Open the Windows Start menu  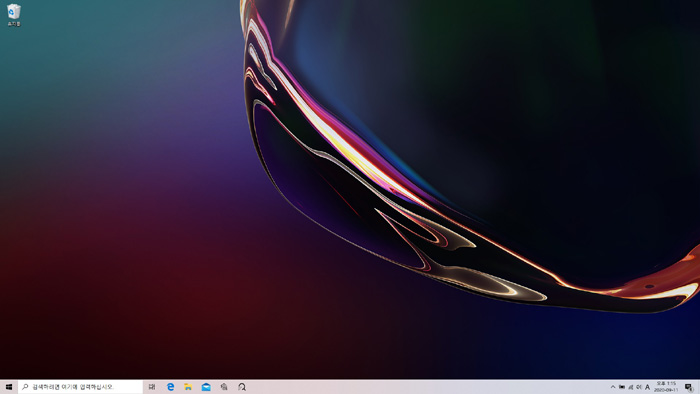[8, 387]
